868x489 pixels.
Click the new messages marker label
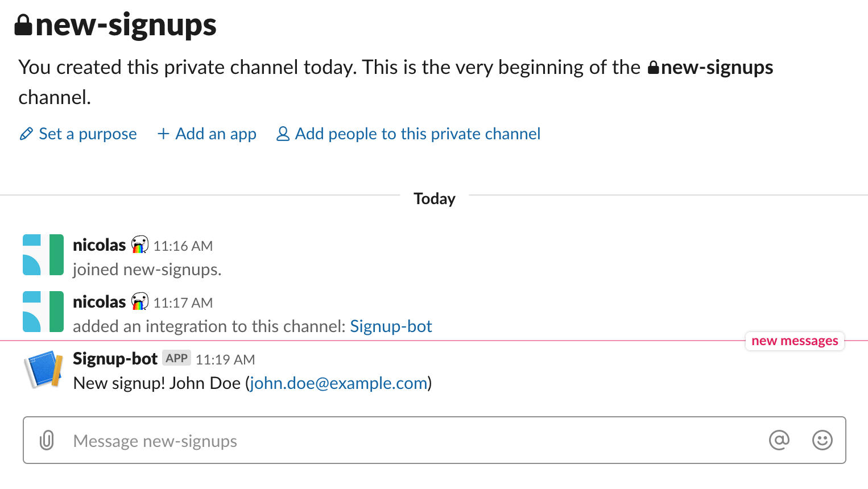(795, 341)
